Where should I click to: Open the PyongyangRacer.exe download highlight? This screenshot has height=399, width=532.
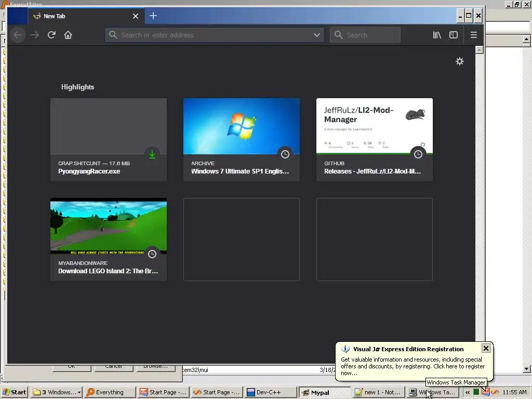109,139
